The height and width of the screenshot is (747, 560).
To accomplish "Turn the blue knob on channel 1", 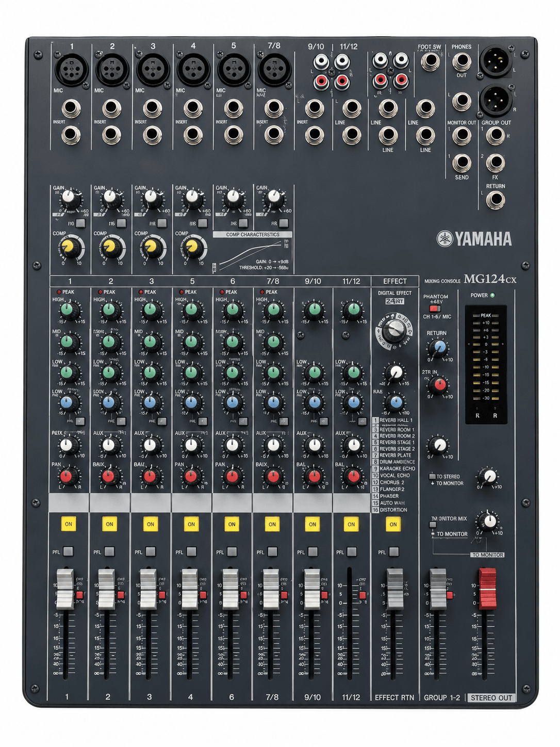I will click(68, 403).
